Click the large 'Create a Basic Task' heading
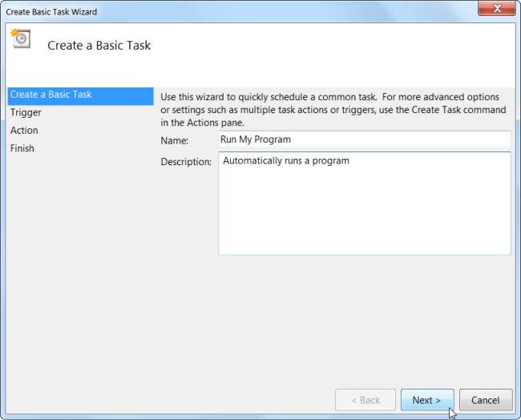The width and height of the screenshot is (521, 420). click(x=99, y=46)
